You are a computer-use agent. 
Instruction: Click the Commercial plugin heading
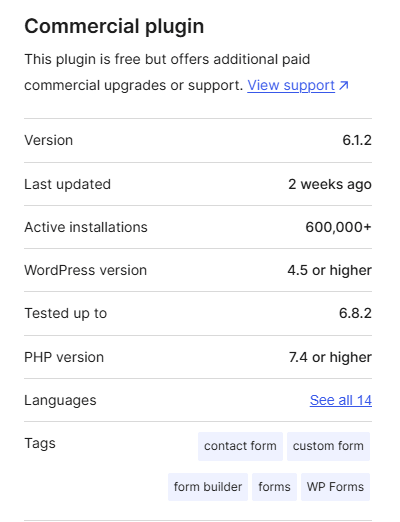coord(114,26)
